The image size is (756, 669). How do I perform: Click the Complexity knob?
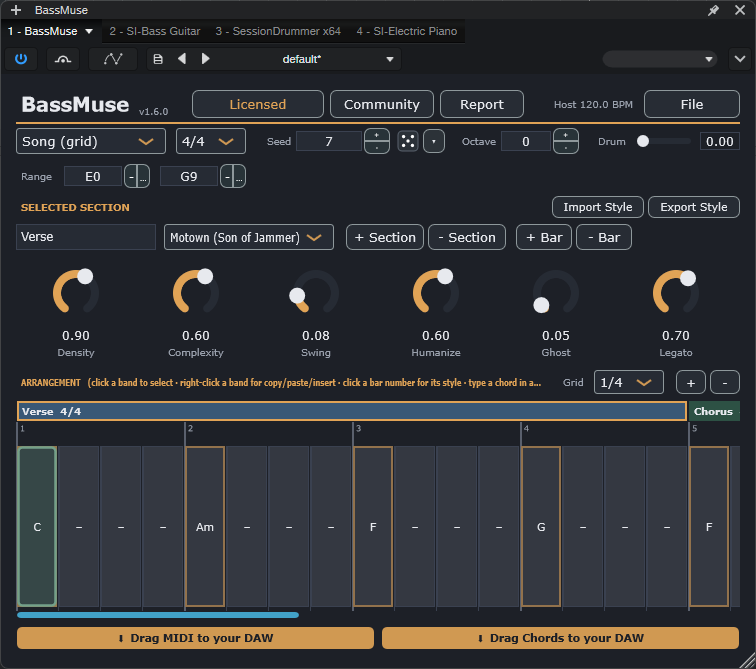196,293
